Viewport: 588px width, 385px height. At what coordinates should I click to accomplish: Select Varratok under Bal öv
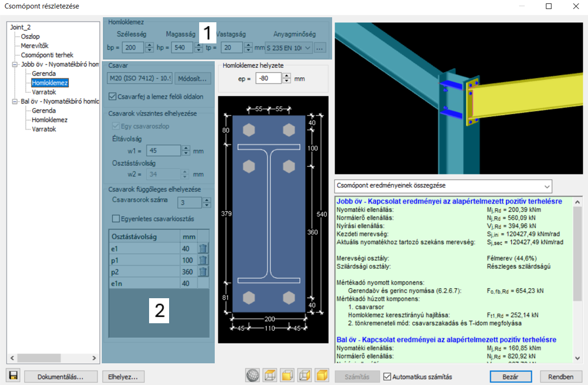[x=44, y=129]
